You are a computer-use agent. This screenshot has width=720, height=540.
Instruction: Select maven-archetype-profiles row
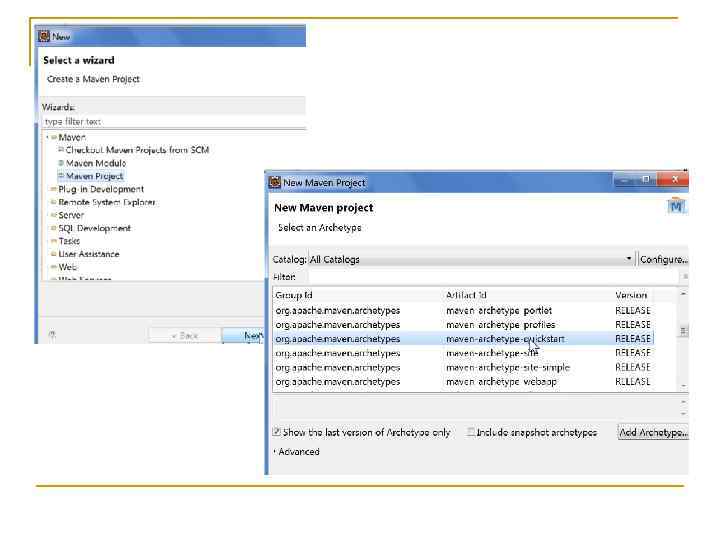[x=463, y=325]
